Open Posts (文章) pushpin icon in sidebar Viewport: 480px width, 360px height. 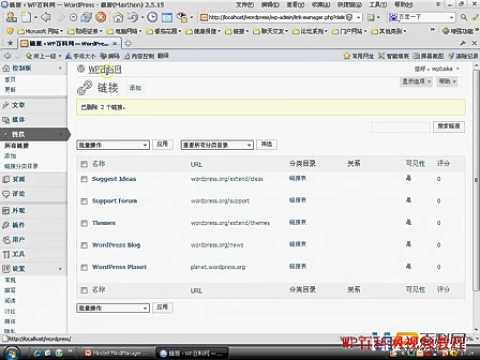click(6, 105)
